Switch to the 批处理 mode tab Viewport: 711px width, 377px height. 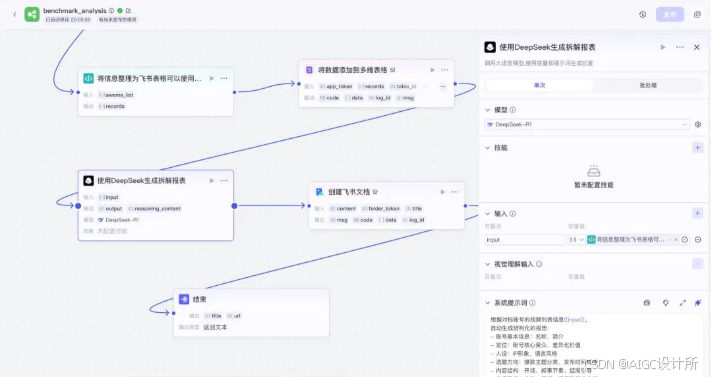648,85
